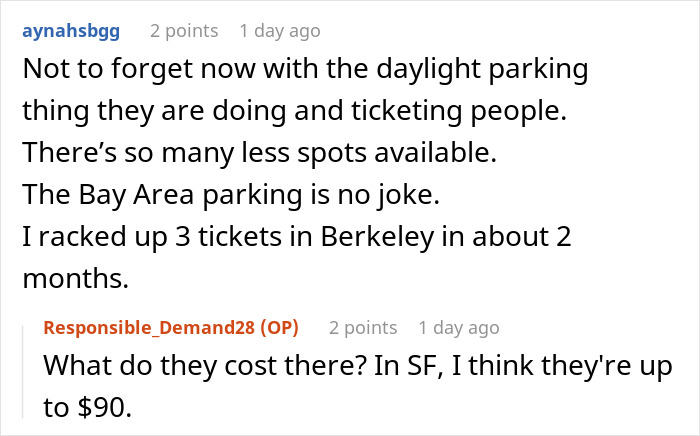700x436 pixels.
Task: Click the line "Not to forget now with the daylight parking"
Action: (x=304, y=73)
